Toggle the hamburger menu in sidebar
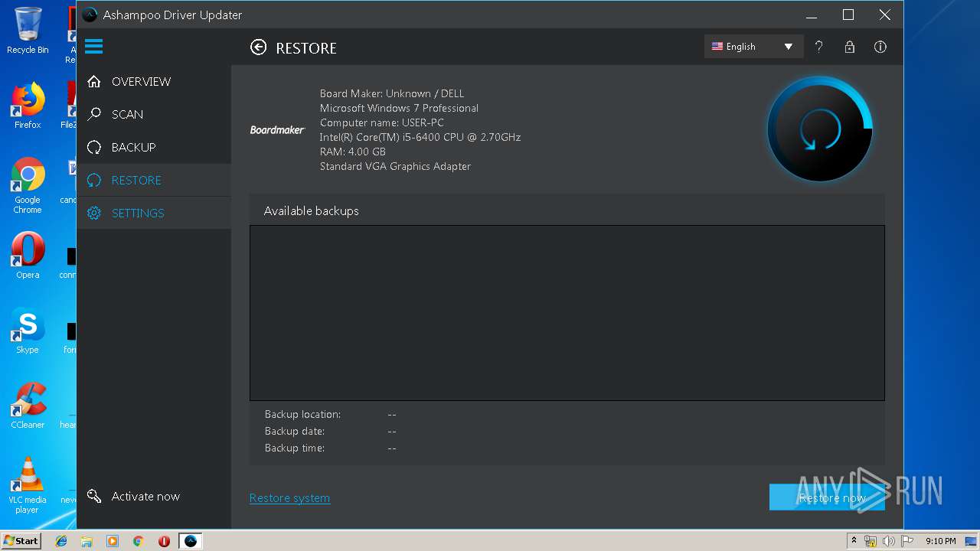 [94, 47]
